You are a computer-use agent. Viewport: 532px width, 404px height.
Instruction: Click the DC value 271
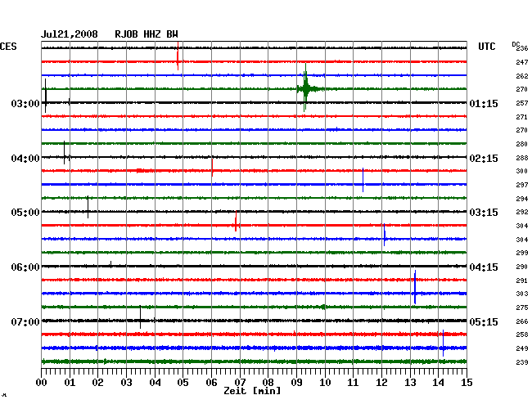(522, 117)
